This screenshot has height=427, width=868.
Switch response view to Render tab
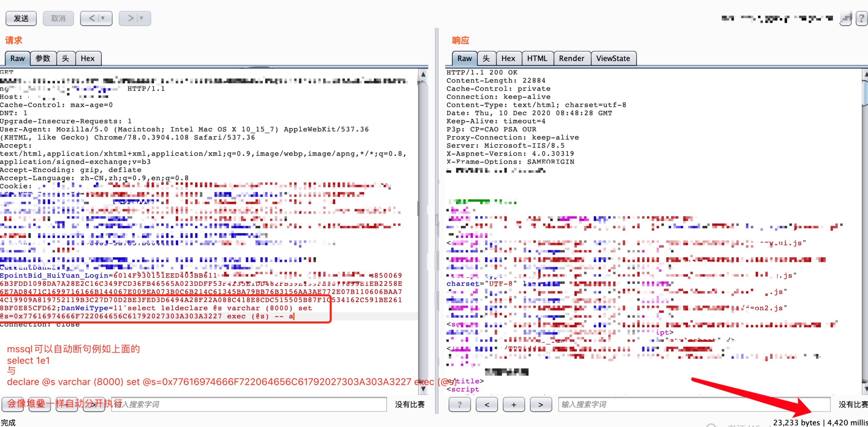pos(571,58)
